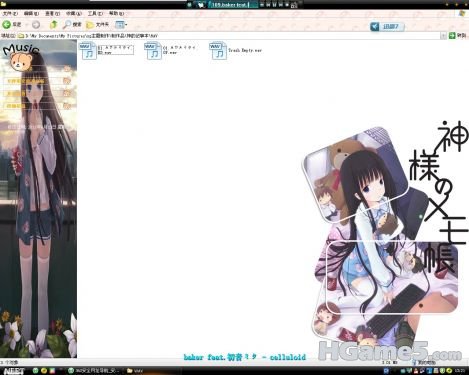469x375 pixels.
Task: Click the Forward arrow toolbar button
Action: coord(36,25)
